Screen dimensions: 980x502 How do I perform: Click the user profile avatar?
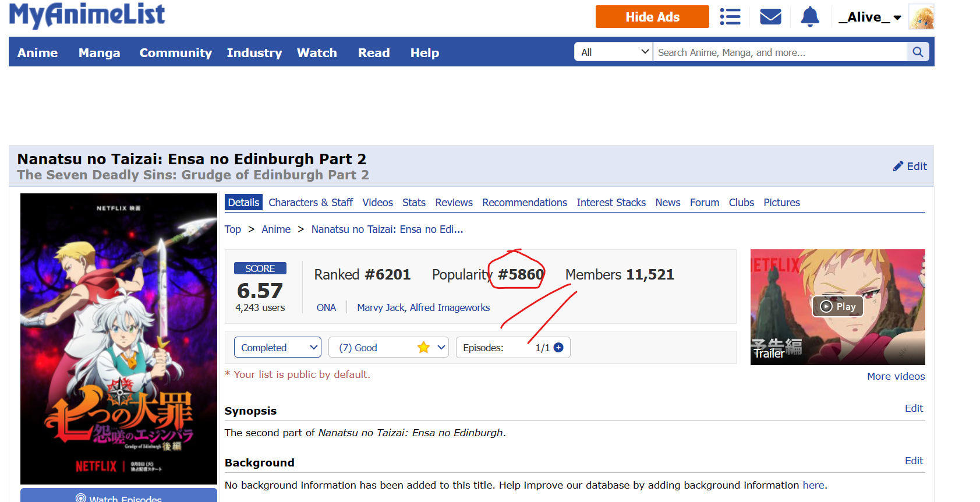921,17
